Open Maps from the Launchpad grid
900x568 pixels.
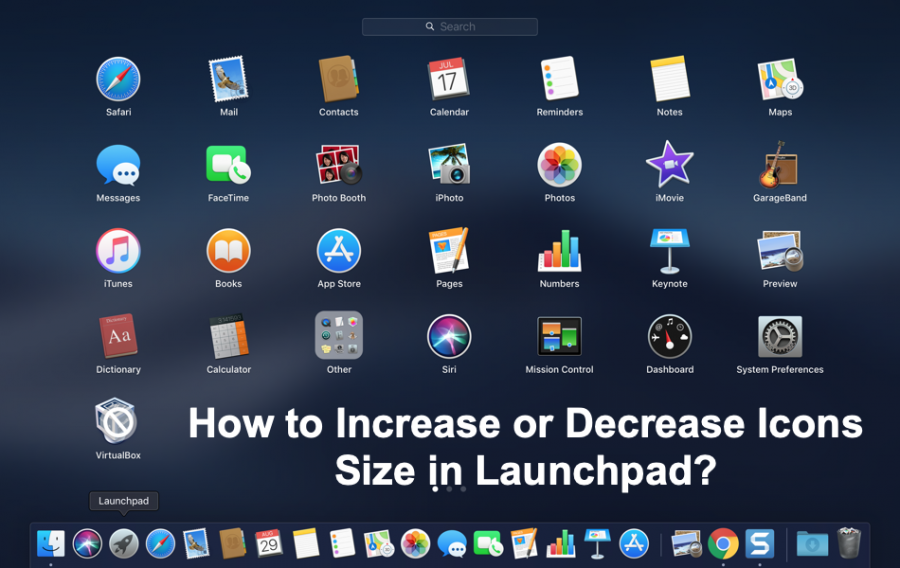tap(780, 79)
